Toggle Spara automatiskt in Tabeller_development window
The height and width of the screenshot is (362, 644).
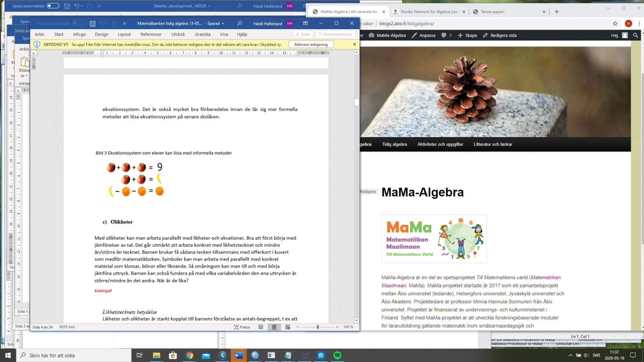[x=53, y=6]
